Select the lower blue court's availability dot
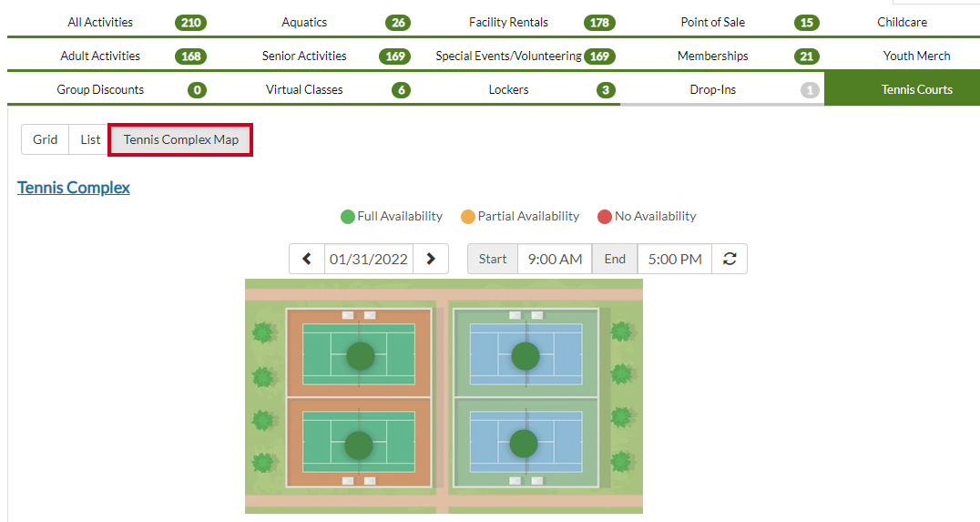The image size is (980, 522). click(524, 445)
